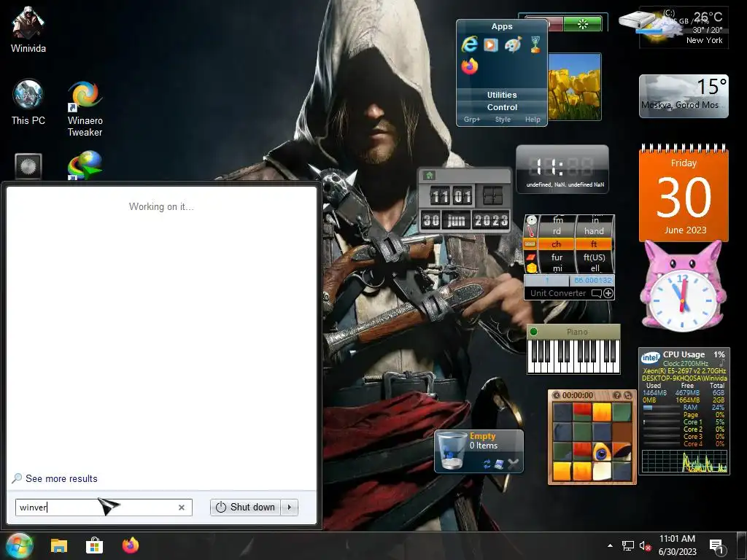
Task: Select 'hand' unit in Unit Converter
Action: (594, 231)
